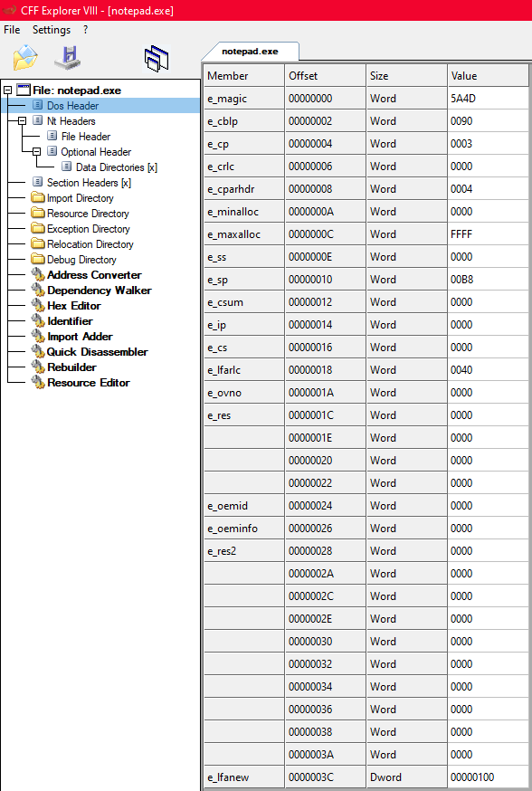Click the Address Converter gear icon
This screenshot has height=791, width=532.
pos(38,275)
